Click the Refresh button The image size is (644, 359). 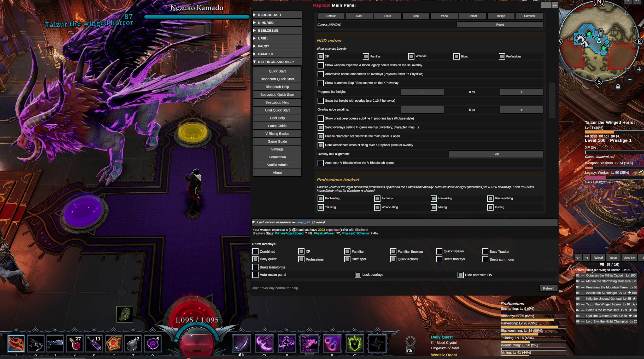pyautogui.click(x=548, y=288)
